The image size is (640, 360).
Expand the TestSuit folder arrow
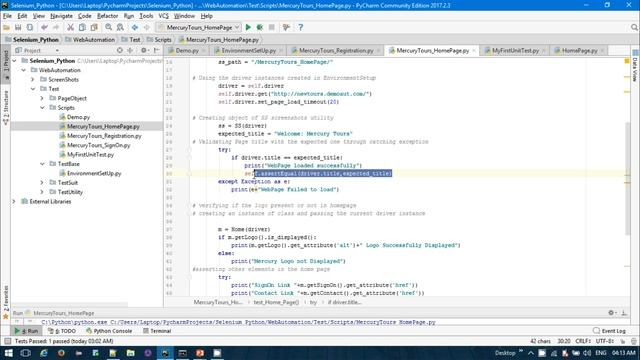pyautogui.click(x=42, y=182)
